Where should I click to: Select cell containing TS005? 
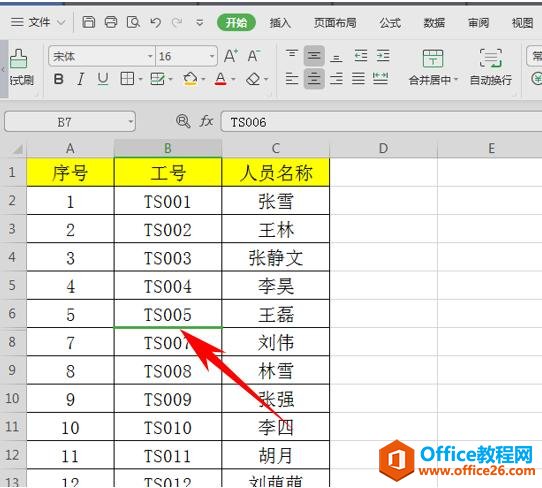click(x=168, y=314)
